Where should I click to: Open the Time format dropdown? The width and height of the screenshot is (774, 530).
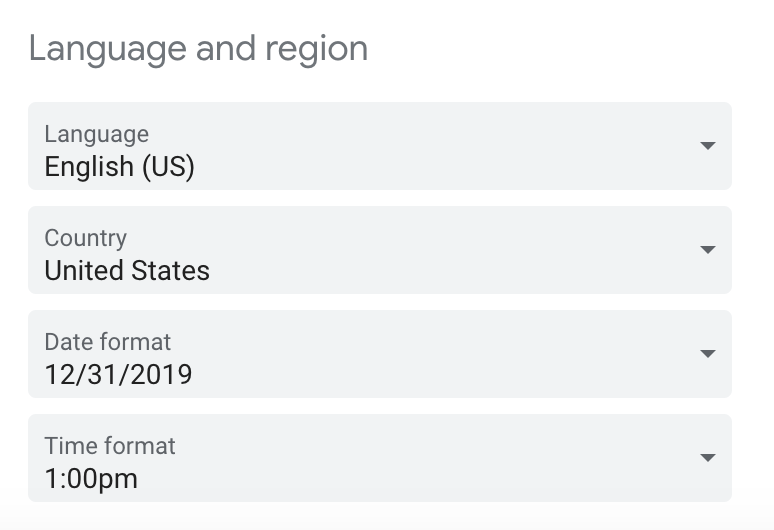coord(380,458)
